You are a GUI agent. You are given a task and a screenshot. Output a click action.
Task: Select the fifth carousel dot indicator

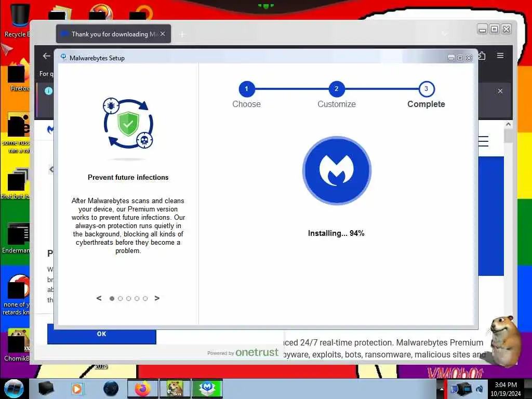click(x=145, y=299)
